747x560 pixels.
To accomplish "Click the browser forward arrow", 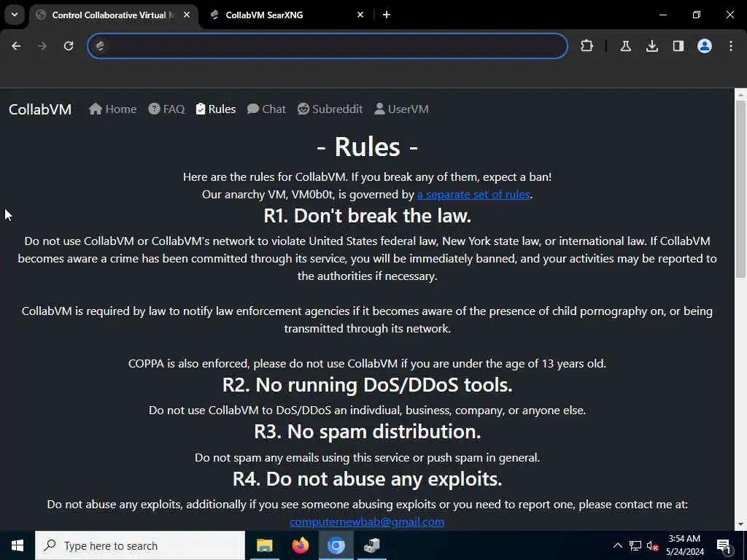I will point(42,46).
